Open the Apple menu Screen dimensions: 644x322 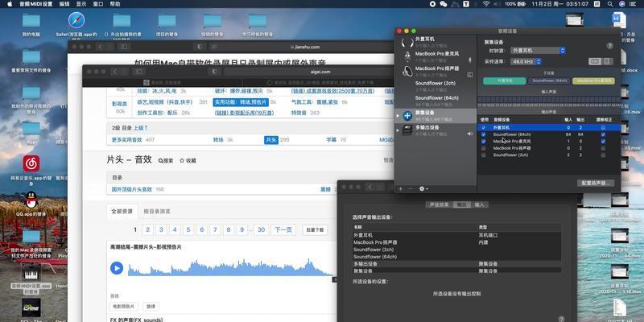10,4
